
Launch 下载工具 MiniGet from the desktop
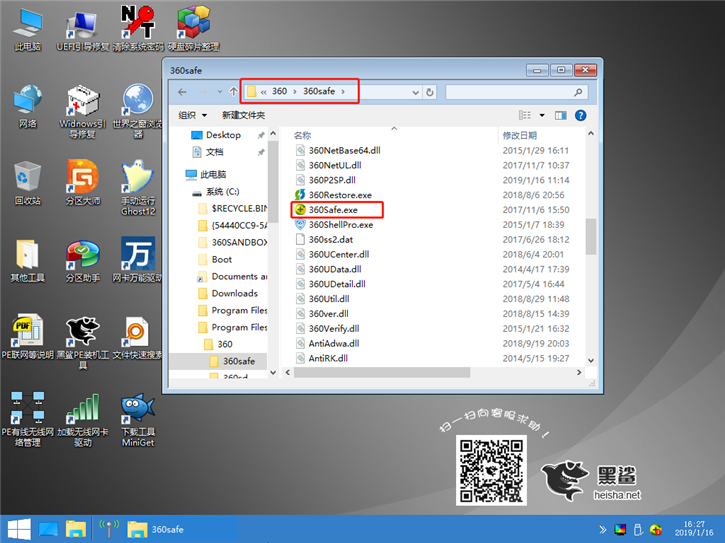coord(137,409)
